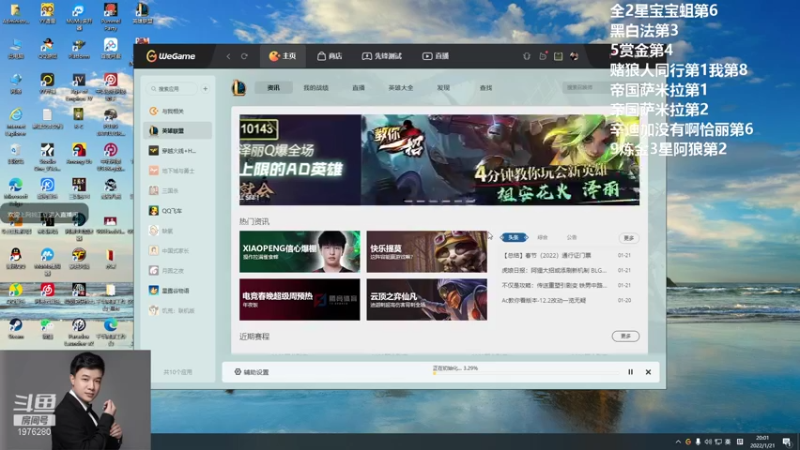Click the League of Legends logo icon
The width and height of the screenshot is (800, 450).
point(239,88)
